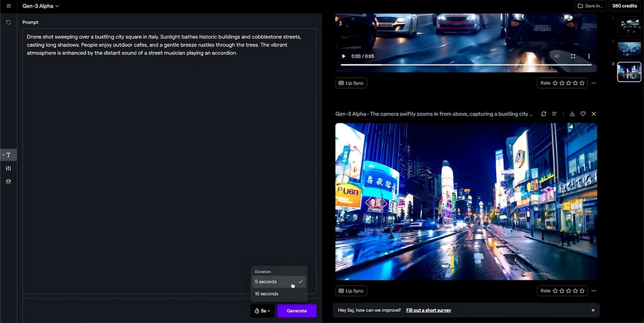Dismiss the survey banner
The height and width of the screenshot is (323, 644).
592,310
